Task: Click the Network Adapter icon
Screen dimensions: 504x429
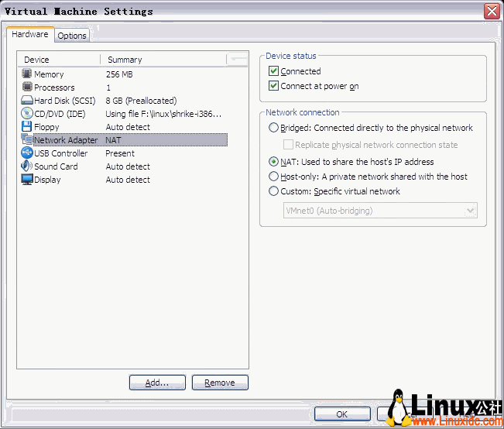Action: pyautogui.click(x=27, y=139)
